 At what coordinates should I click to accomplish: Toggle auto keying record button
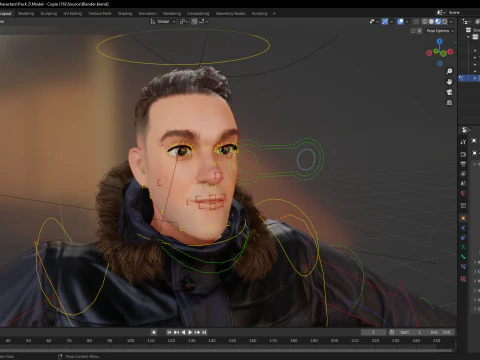click(x=154, y=332)
